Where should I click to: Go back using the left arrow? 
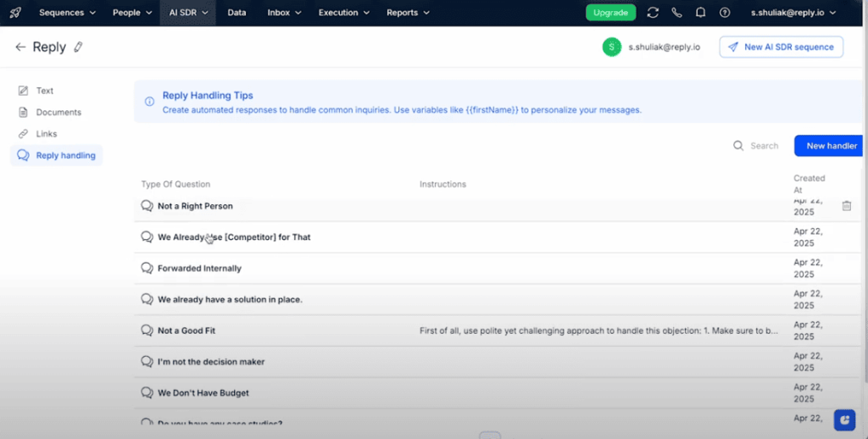point(20,47)
